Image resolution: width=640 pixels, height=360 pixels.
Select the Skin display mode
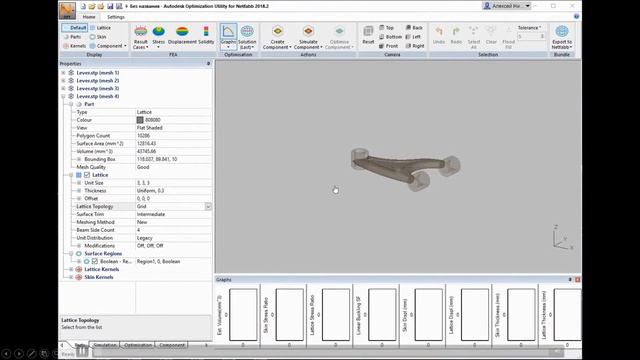[x=98, y=37]
